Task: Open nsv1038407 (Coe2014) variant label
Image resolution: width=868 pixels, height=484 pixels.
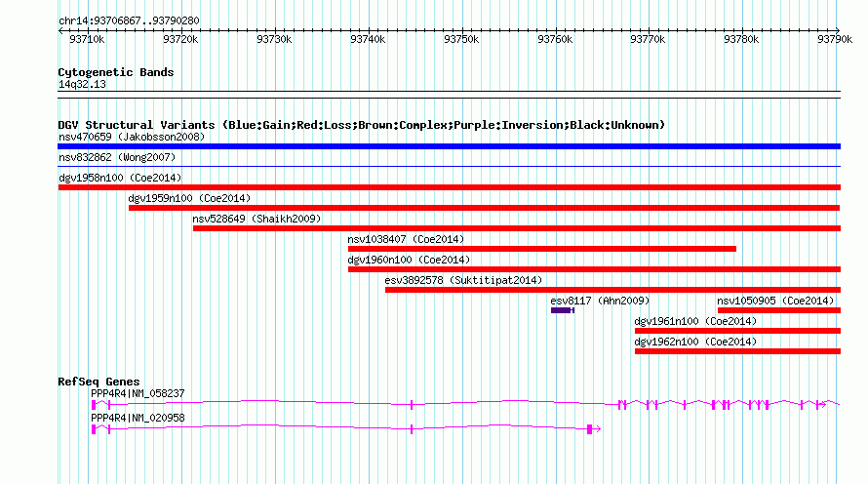Action: [406, 239]
